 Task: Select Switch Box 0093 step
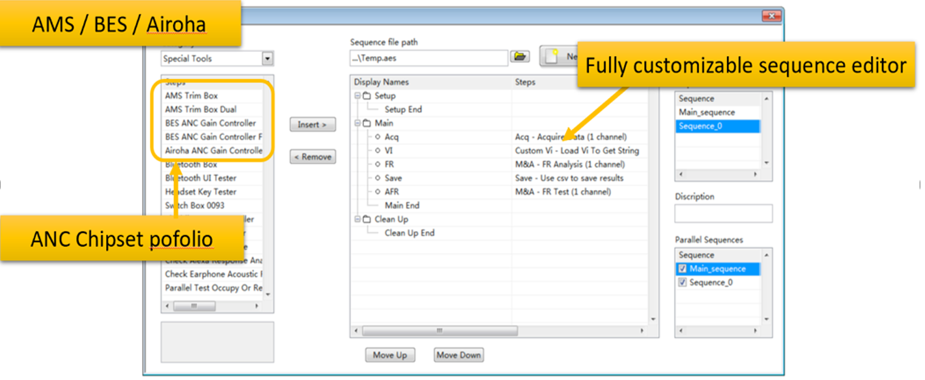pyautogui.click(x=195, y=205)
